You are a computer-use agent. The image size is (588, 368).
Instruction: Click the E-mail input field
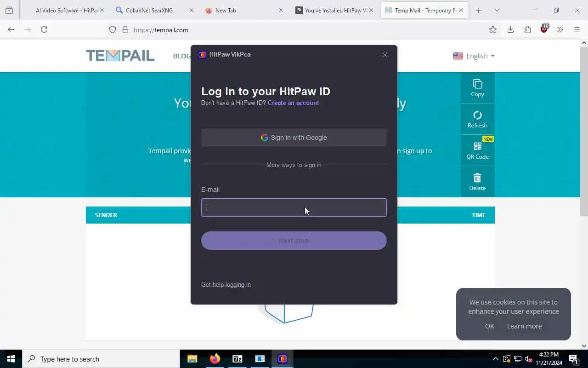pyautogui.click(x=294, y=207)
